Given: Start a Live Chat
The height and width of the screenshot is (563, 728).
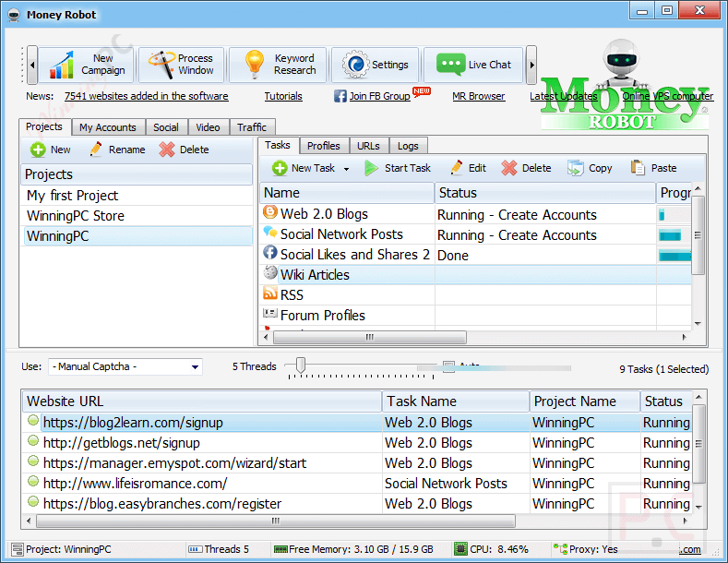Looking at the screenshot, I should [x=473, y=65].
